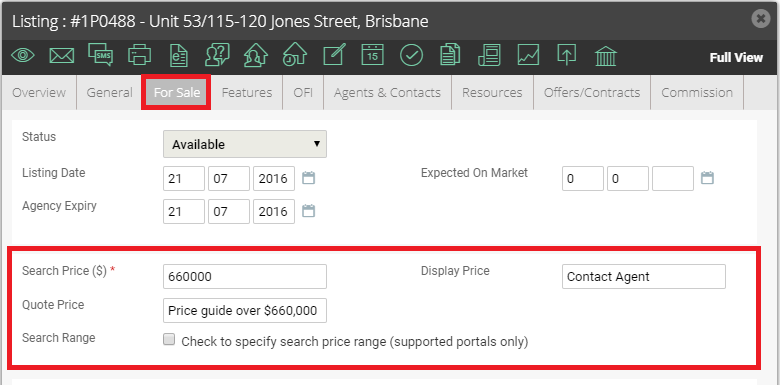The image size is (781, 385).
Task: Open the Agents & Contacts tab
Action: pyautogui.click(x=387, y=93)
